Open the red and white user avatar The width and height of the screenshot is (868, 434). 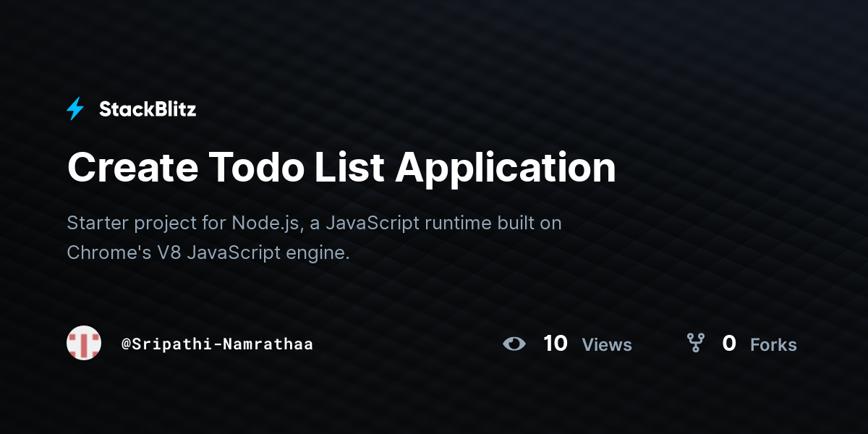pos(84,343)
